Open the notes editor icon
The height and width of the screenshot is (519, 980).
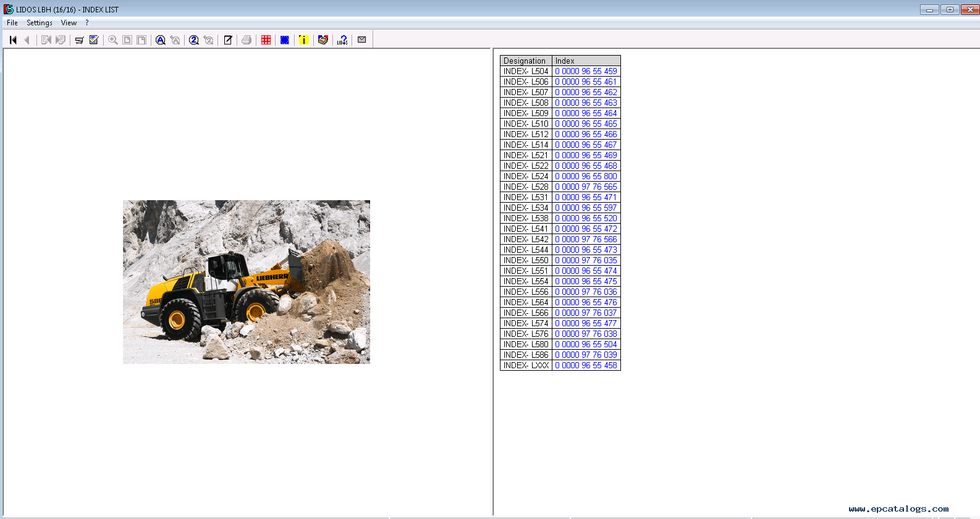click(x=228, y=40)
